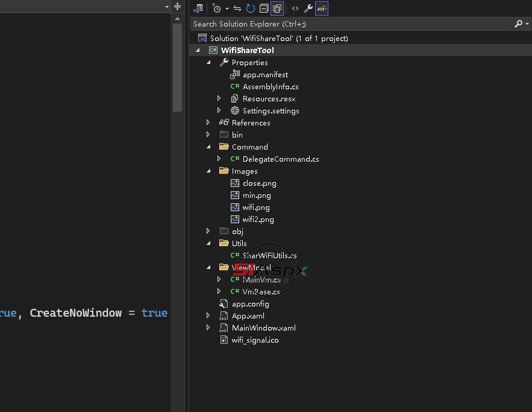The width and height of the screenshot is (532, 412).
Task: Click the Utils folder icon
Action: (x=224, y=243)
